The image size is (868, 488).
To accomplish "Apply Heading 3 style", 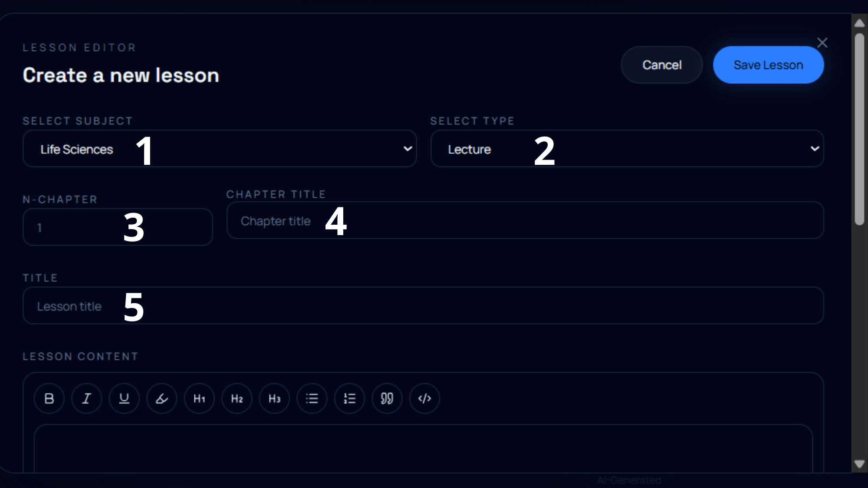I will (274, 398).
